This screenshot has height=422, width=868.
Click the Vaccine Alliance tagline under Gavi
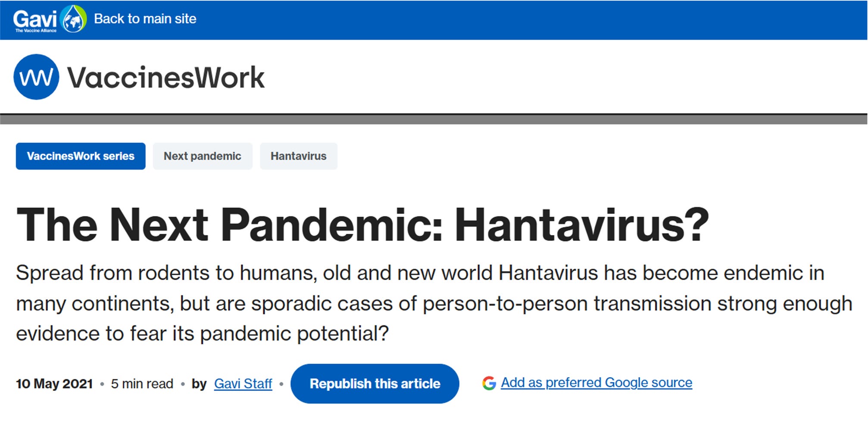pyautogui.click(x=36, y=31)
